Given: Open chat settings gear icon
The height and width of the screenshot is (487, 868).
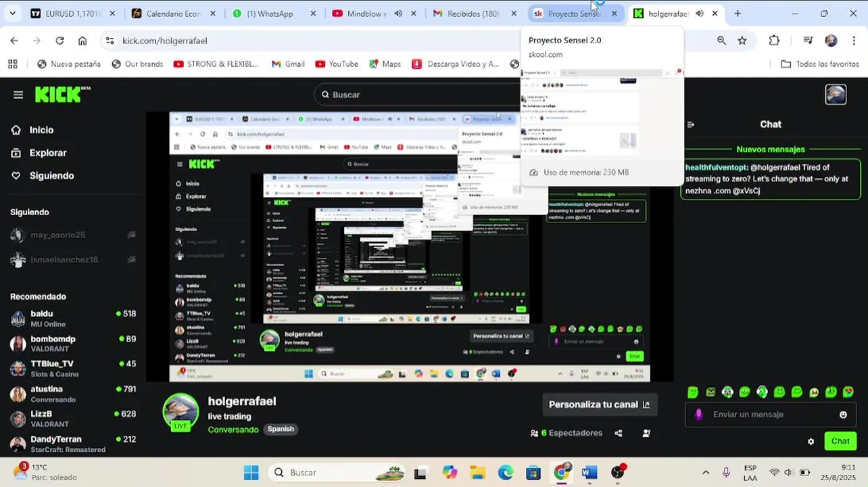Looking at the screenshot, I should pos(811,442).
